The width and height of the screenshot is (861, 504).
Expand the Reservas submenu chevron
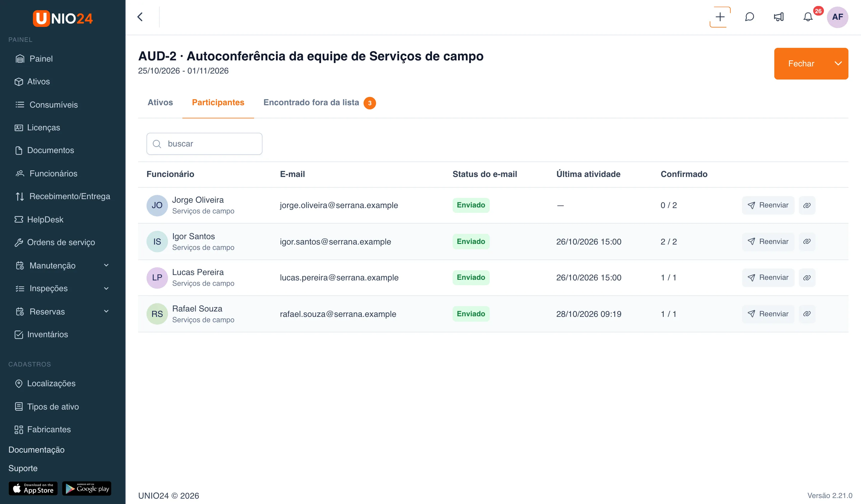[106, 311]
